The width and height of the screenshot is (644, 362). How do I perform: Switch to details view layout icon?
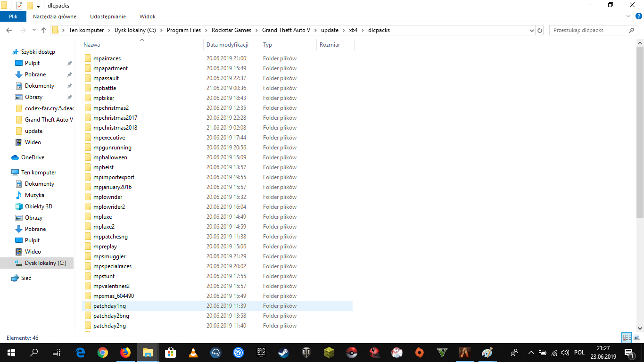coord(627,338)
